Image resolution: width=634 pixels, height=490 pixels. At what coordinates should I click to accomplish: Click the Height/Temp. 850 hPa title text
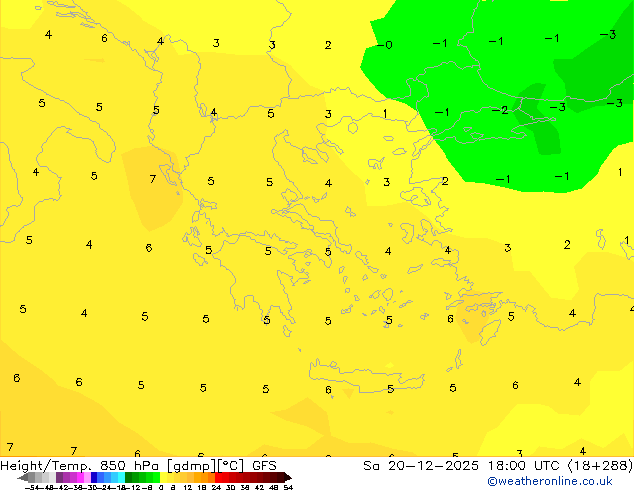80,465
